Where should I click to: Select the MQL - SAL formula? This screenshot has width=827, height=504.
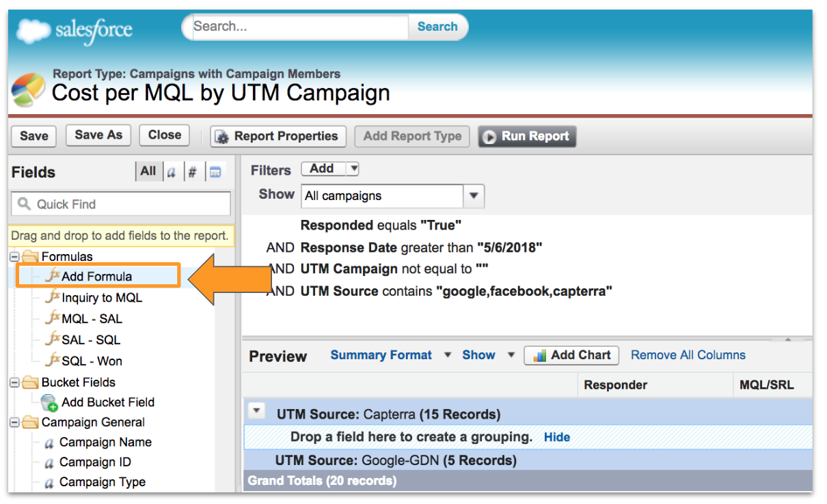coord(92,319)
